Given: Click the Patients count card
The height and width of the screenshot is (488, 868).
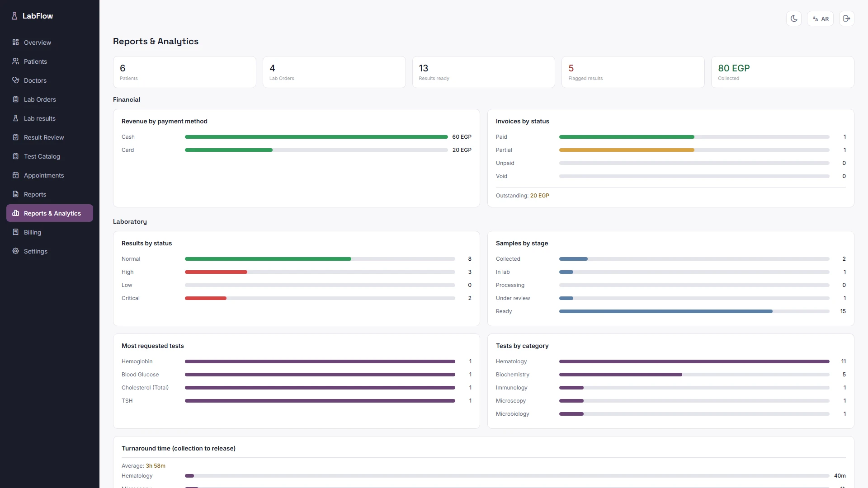Looking at the screenshot, I should click(184, 72).
